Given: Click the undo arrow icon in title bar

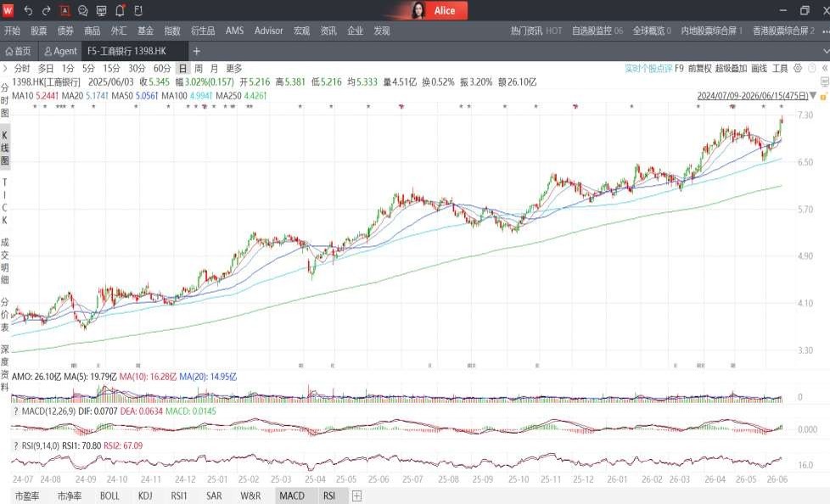Looking at the screenshot, I should 29,10.
